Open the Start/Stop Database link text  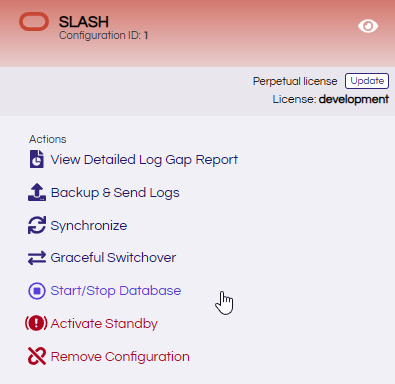[116, 291]
